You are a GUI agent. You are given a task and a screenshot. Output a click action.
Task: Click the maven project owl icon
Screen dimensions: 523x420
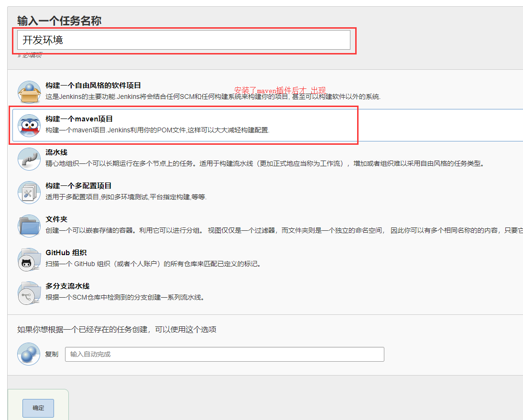coord(29,126)
